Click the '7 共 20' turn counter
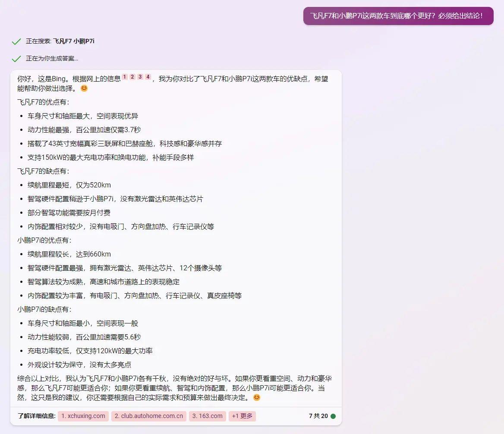This screenshot has height=434, width=504. tap(318, 416)
